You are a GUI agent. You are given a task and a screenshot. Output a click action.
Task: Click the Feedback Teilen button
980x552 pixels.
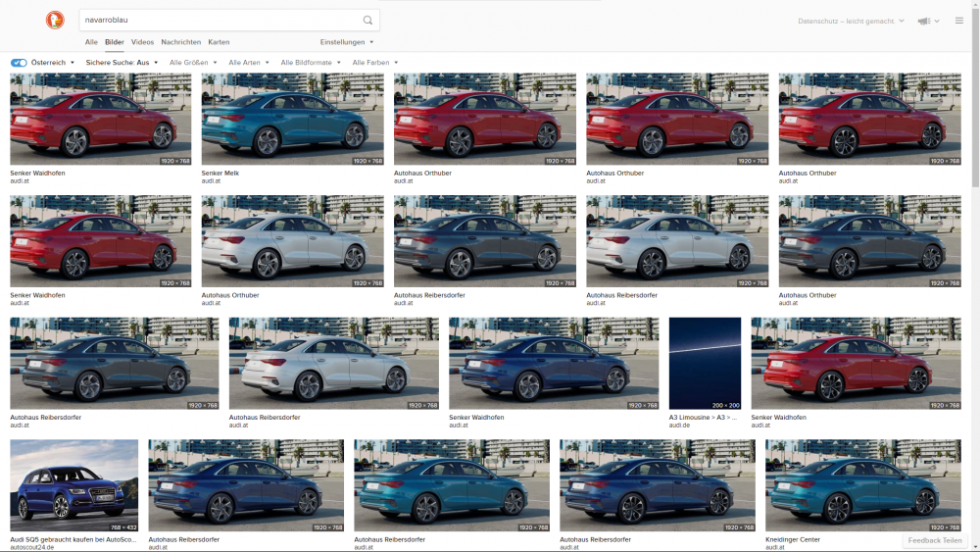pyautogui.click(x=934, y=540)
